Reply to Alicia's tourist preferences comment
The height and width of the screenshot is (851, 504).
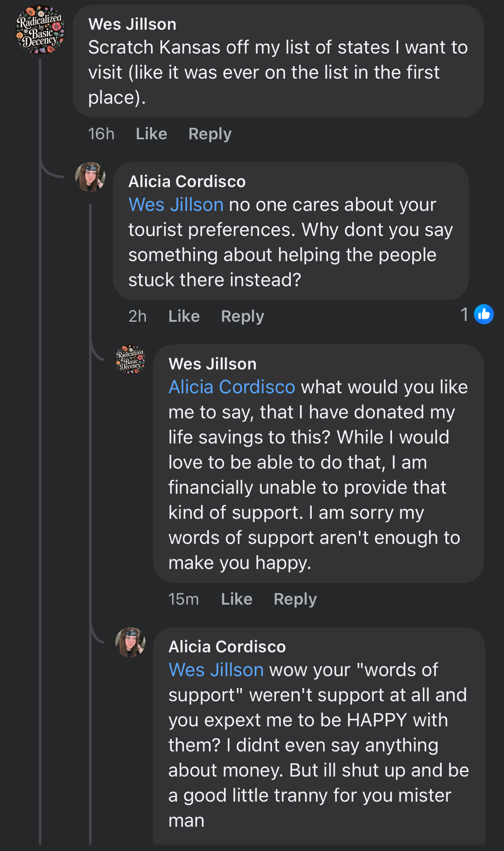pos(242,316)
